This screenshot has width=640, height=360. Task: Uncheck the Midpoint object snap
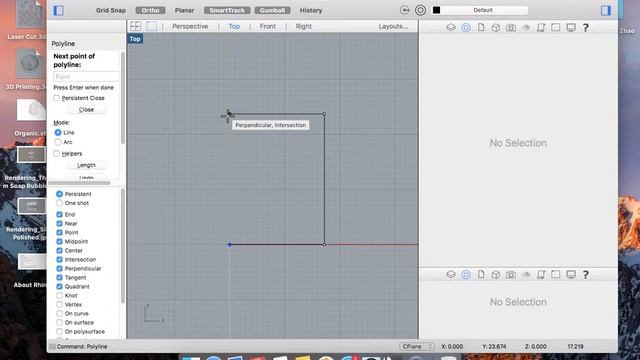(x=60, y=241)
